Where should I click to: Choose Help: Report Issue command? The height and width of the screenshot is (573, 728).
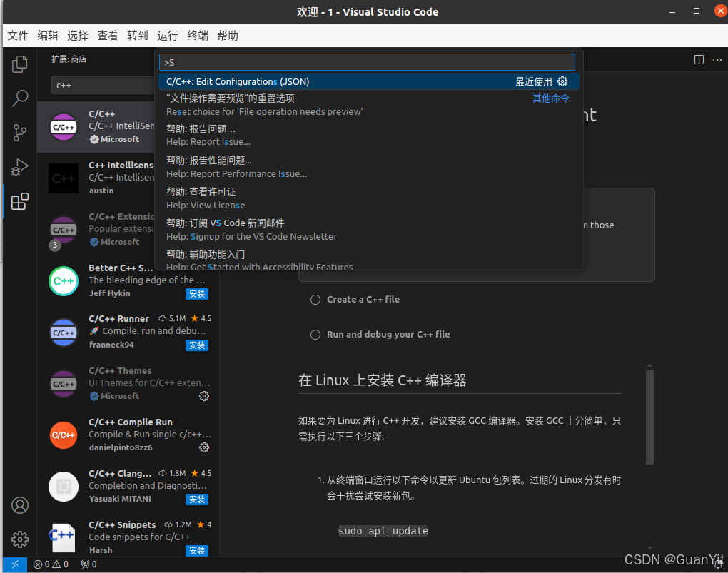369,135
